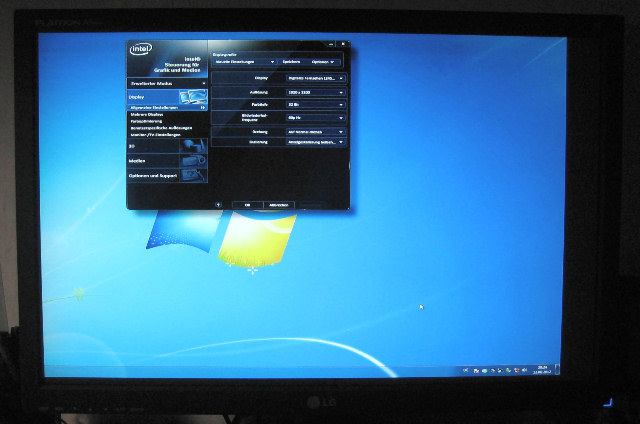Click the help question mark icon
This screenshot has height=424, width=640.
tap(218, 205)
